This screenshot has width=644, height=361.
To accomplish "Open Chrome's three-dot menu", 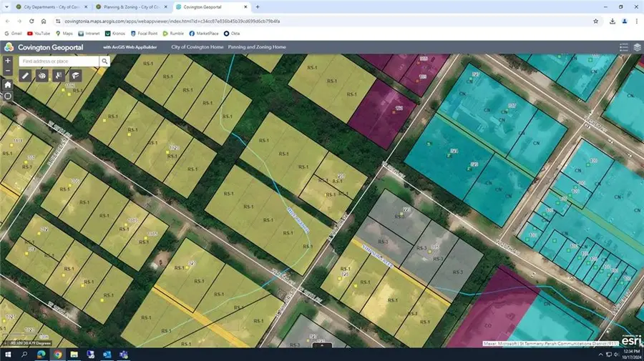I will 636,21.
